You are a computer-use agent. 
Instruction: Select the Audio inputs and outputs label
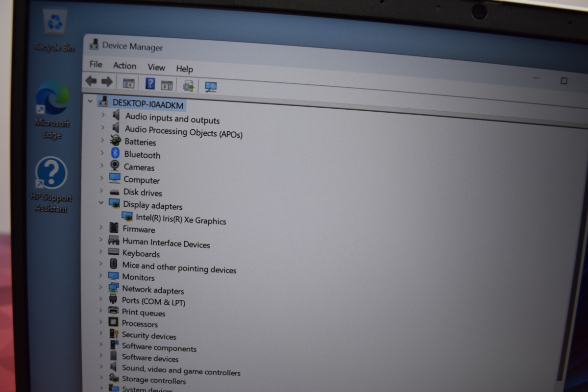172,118
